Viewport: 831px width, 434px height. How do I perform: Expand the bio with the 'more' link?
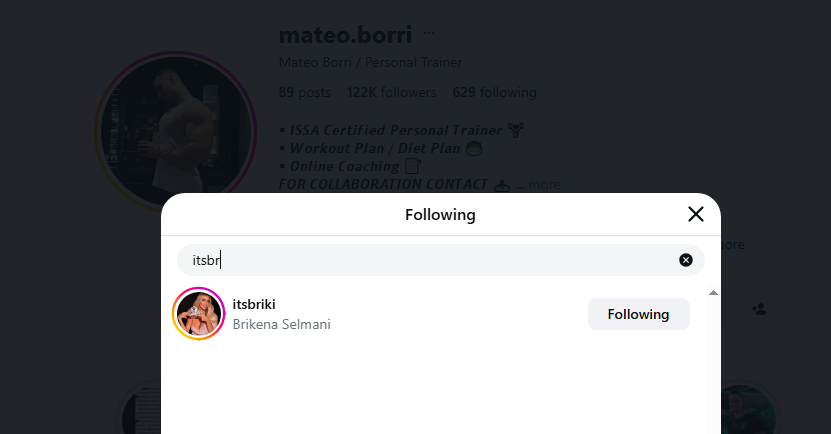(x=544, y=185)
